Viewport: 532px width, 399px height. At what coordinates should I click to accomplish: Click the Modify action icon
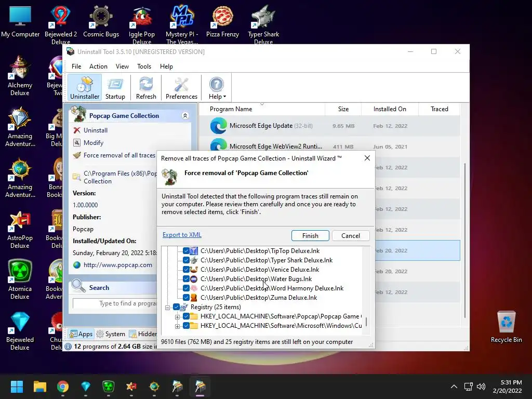pyautogui.click(x=77, y=142)
